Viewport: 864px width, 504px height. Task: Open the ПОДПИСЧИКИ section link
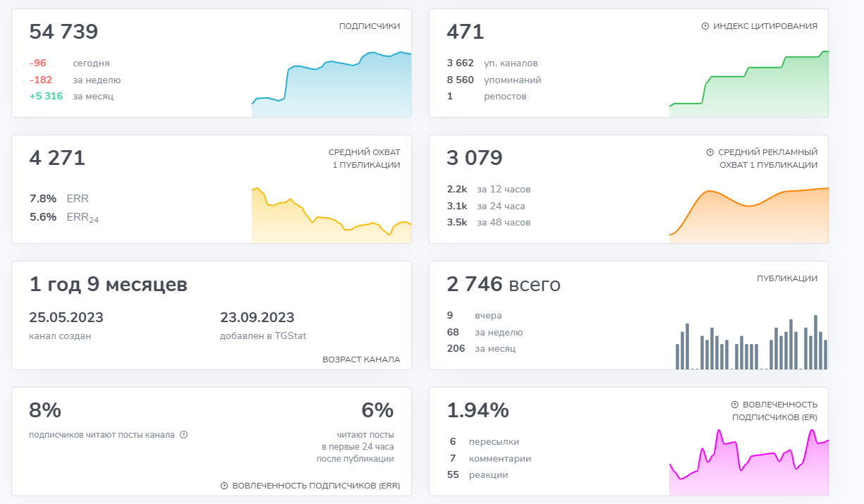click(369, 26)
